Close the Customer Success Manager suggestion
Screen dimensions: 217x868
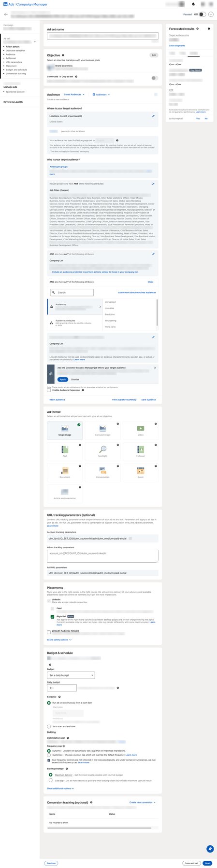pos(155,368)
